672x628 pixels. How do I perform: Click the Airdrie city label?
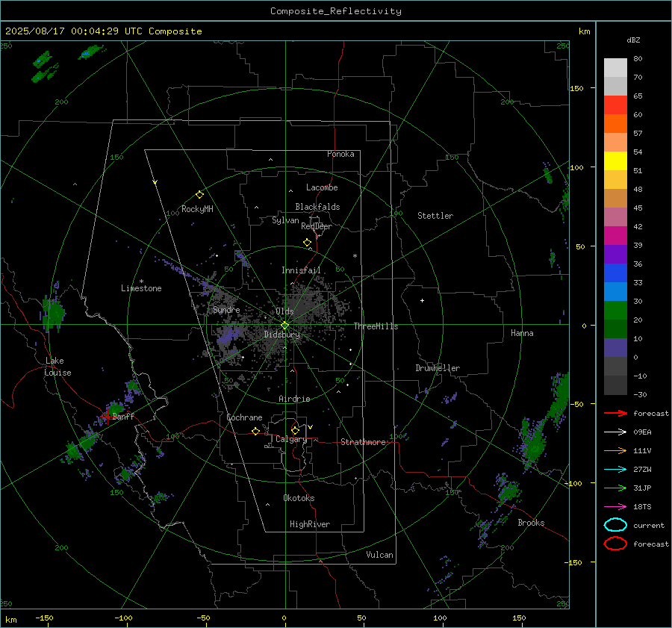click(294, 399)
